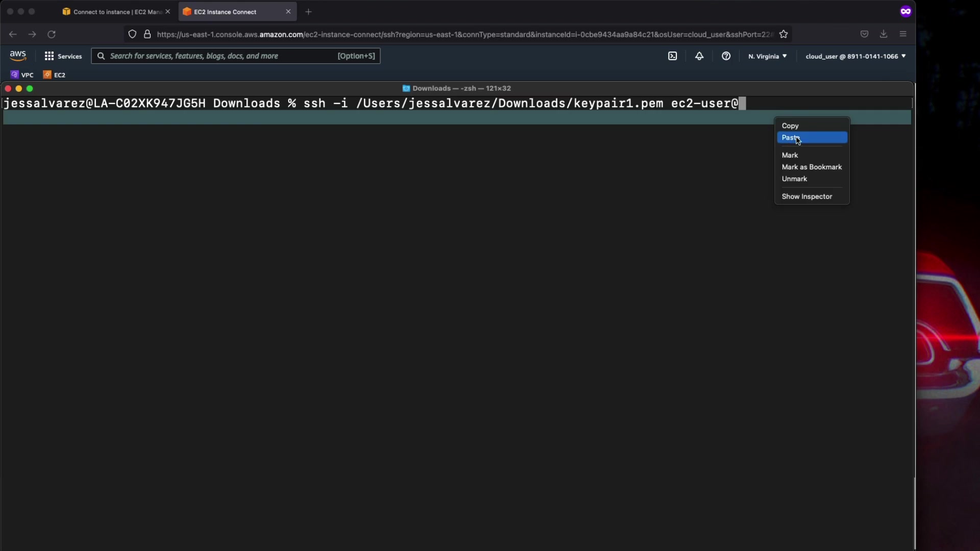Select Copy from the context menu

[790, 126]
